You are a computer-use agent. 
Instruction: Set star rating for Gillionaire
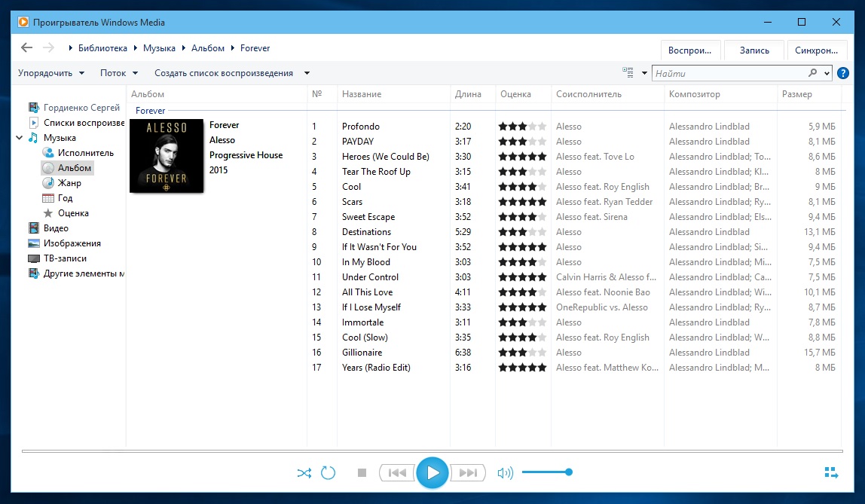522,353
